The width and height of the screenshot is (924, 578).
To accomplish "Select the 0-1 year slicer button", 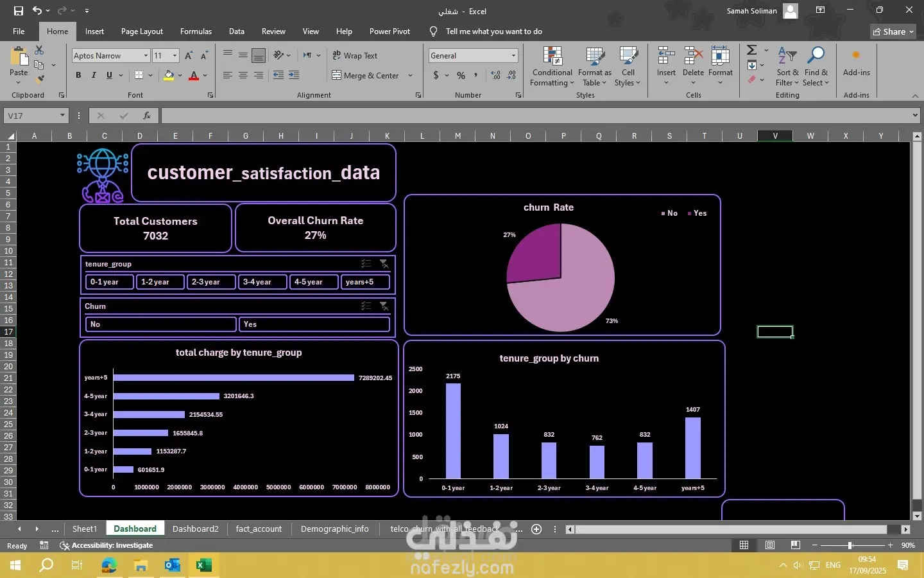I will pos(109,282).
